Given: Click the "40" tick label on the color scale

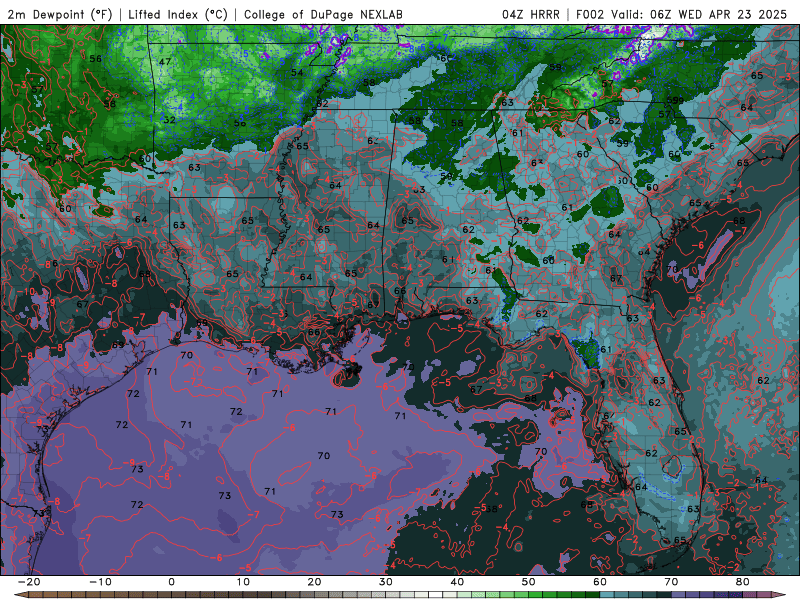Looking at the screenshot, I should click(457, 582).
